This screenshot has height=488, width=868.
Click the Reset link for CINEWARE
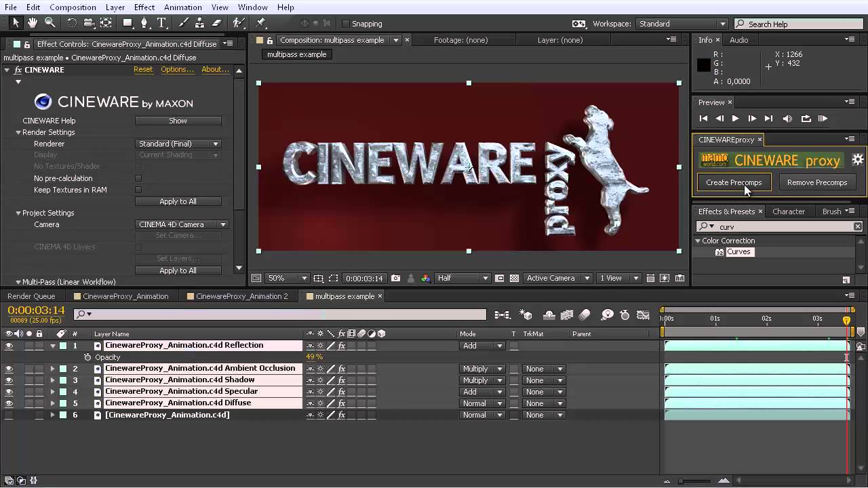143,69
